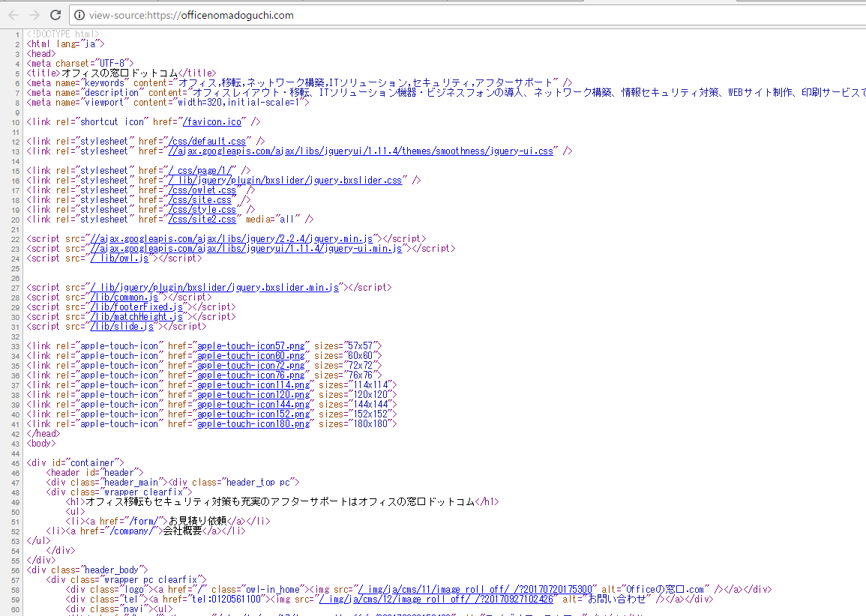This screenshot has height=616, width=866.
Task: Open the apple-touch-icon152.png link
Action: point(253,414)
